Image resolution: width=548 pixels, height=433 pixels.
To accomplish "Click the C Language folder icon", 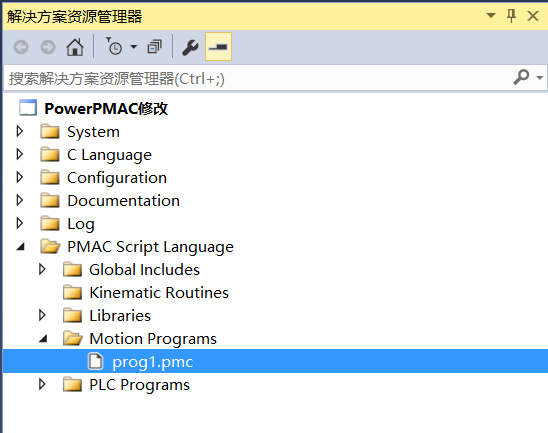I will (50, 154).
